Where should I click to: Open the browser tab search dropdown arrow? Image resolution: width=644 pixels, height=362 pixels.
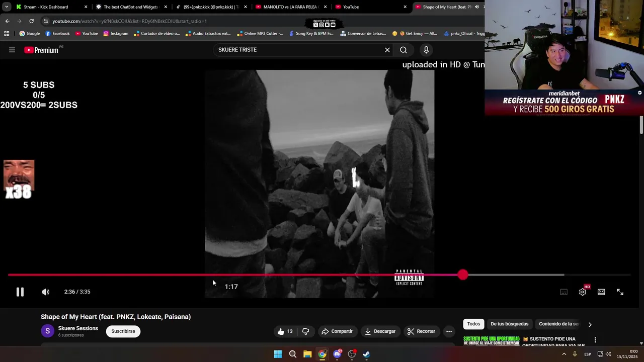click(x=7, y=7)
